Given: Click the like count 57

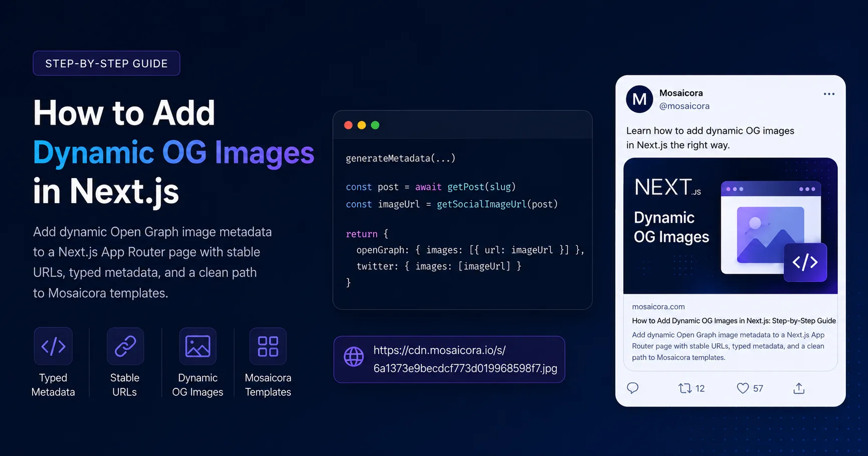Looking at the screenshot, I should [x=758, y=388].
